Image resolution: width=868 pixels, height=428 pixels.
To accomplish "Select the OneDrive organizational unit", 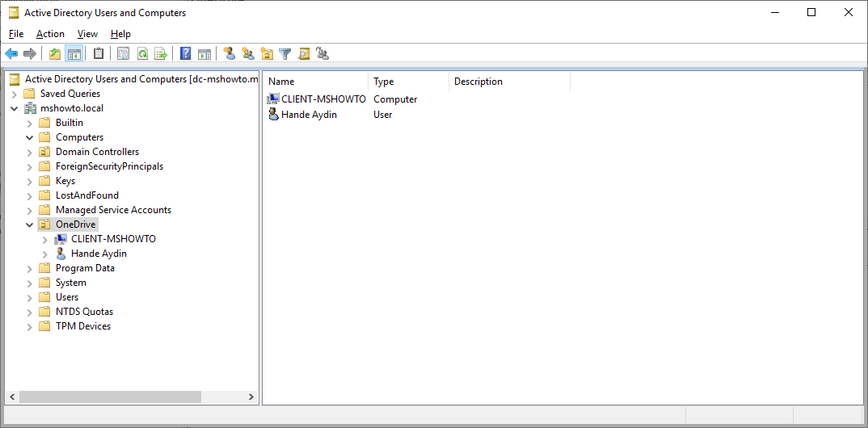I will (x=76, y=224).
